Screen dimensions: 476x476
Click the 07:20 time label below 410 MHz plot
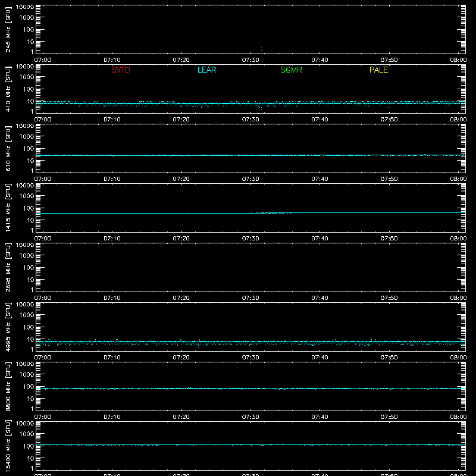181,120
